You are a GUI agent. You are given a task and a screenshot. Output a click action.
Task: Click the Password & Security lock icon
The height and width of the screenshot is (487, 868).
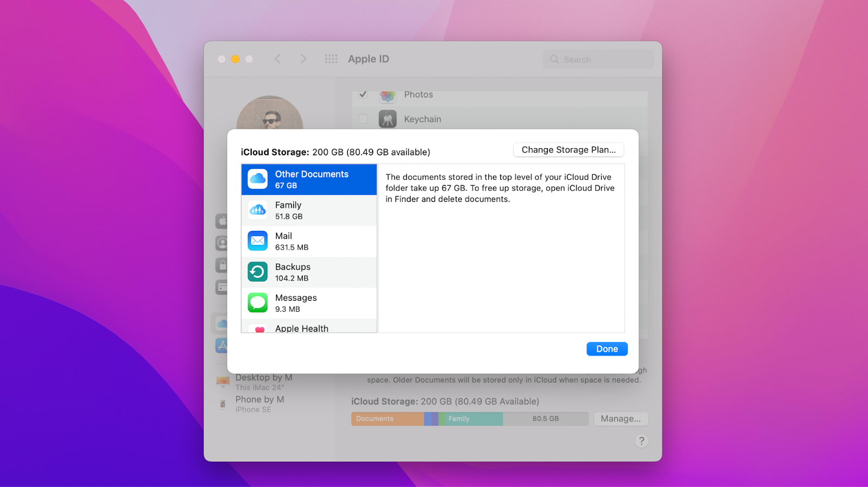tap(221, 265)
